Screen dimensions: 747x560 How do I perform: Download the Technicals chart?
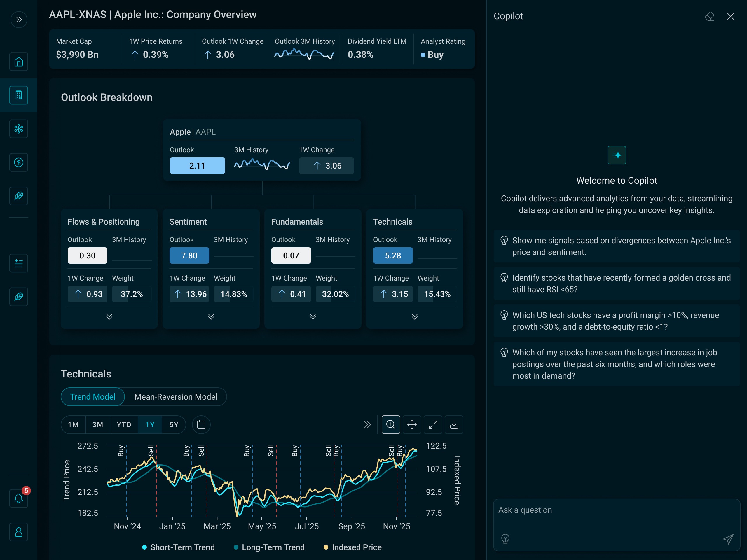pyautogui.click(x=454, y=424)
